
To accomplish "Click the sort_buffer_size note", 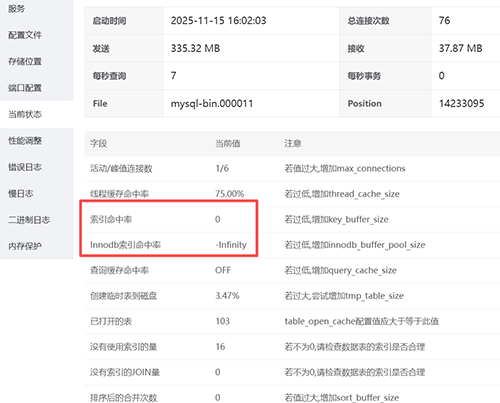I will [341, 398].
